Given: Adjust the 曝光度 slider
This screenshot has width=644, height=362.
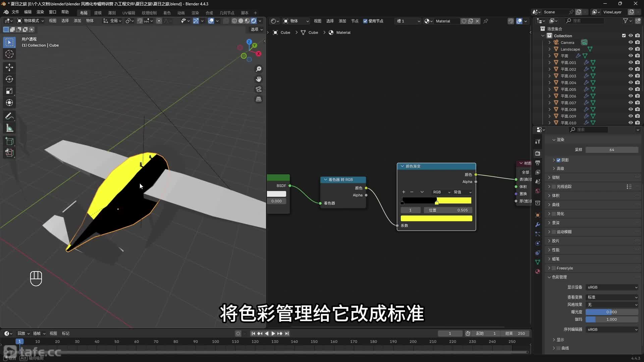Looking at the screenshot, I should (612, 312).
